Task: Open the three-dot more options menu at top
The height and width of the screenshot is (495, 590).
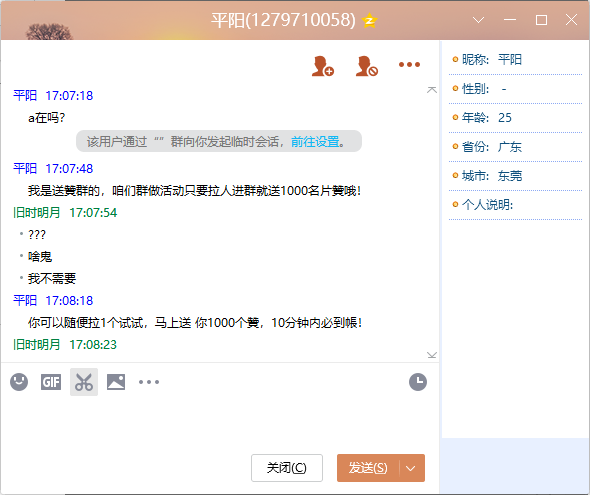Action: point(409,65)
